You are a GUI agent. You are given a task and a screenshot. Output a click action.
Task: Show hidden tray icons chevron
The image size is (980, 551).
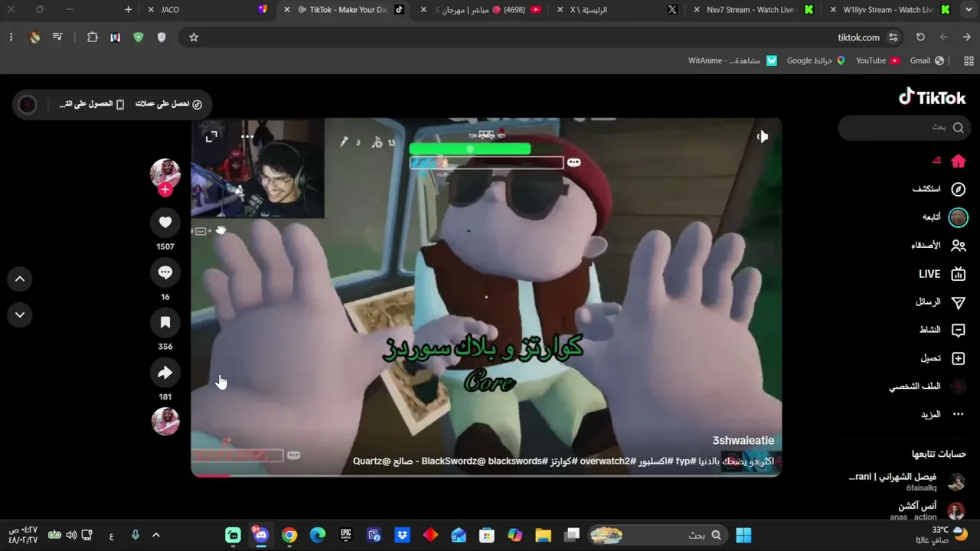(x=156, y=535)
